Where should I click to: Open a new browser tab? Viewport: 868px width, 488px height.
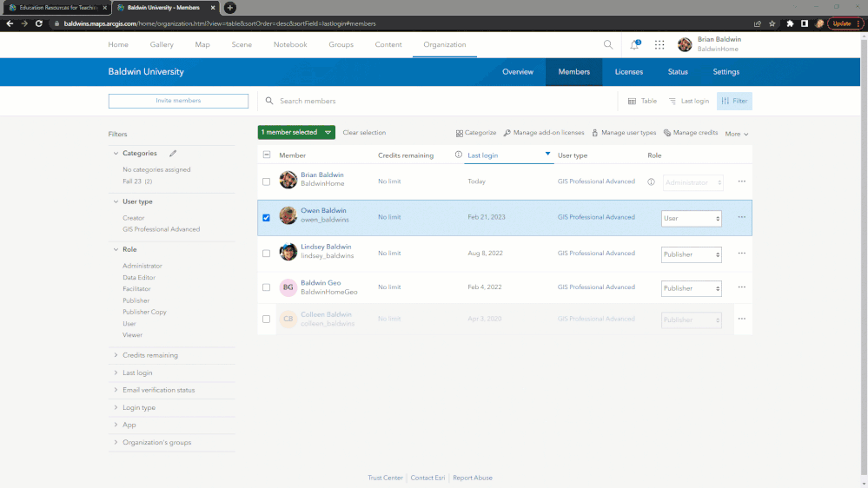[x=229, y=8]
